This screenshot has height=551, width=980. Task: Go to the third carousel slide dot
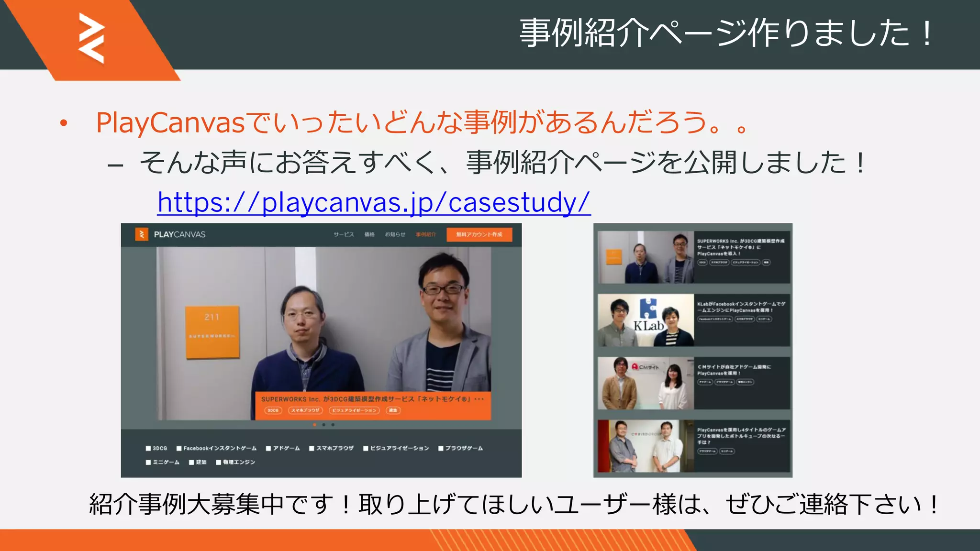click(x=333, y=425)
